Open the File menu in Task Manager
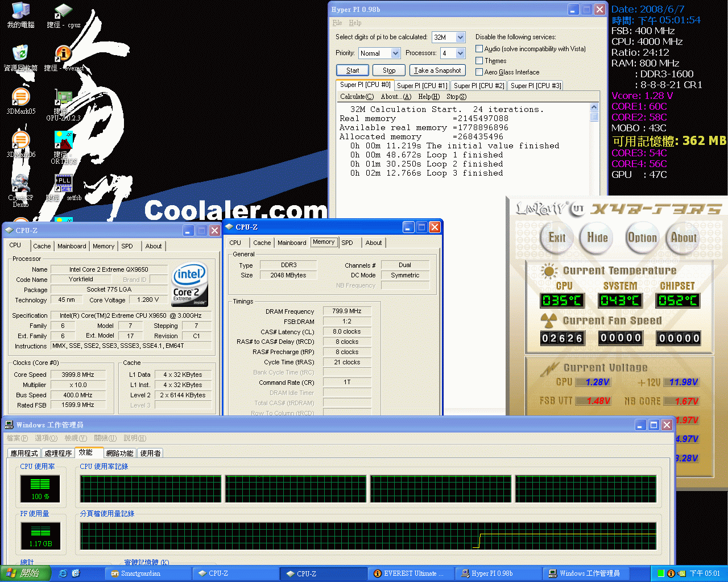Image resolution: width=728 pixels, height=582 pixels. point(17,438)
